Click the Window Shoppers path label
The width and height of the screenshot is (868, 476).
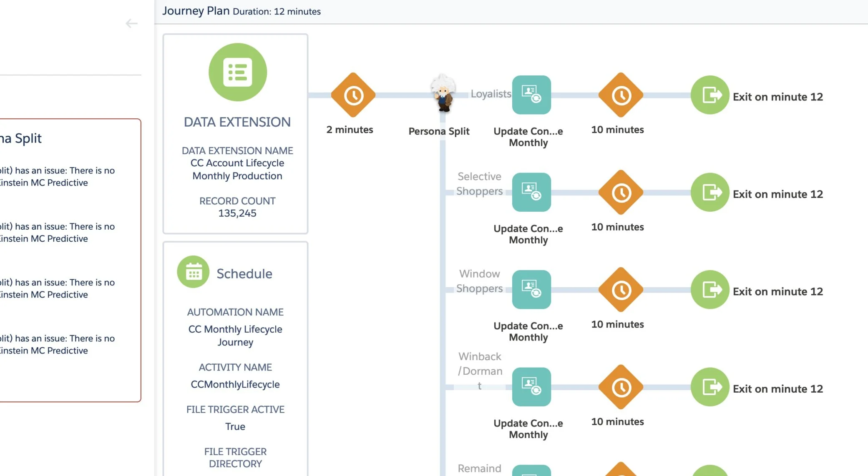click(x=479, y=281)
